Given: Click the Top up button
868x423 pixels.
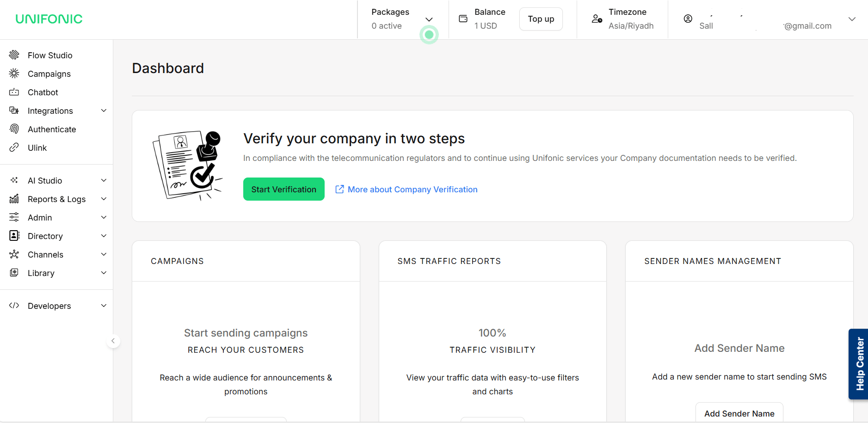Looking at the screenshot, I should (x=541, y=19).
